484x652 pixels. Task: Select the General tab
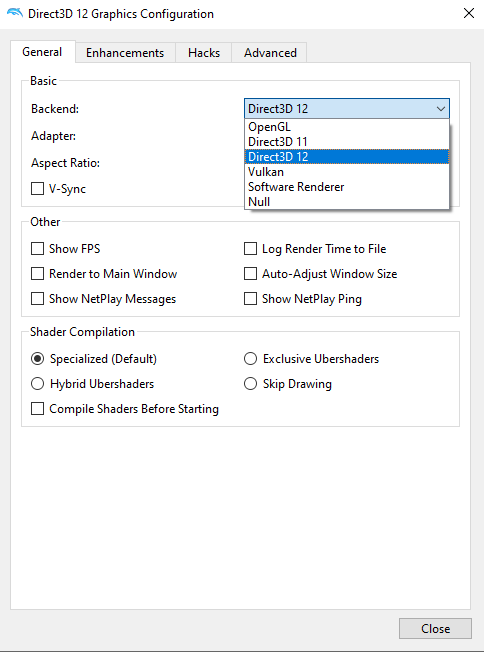click(42, 52)
